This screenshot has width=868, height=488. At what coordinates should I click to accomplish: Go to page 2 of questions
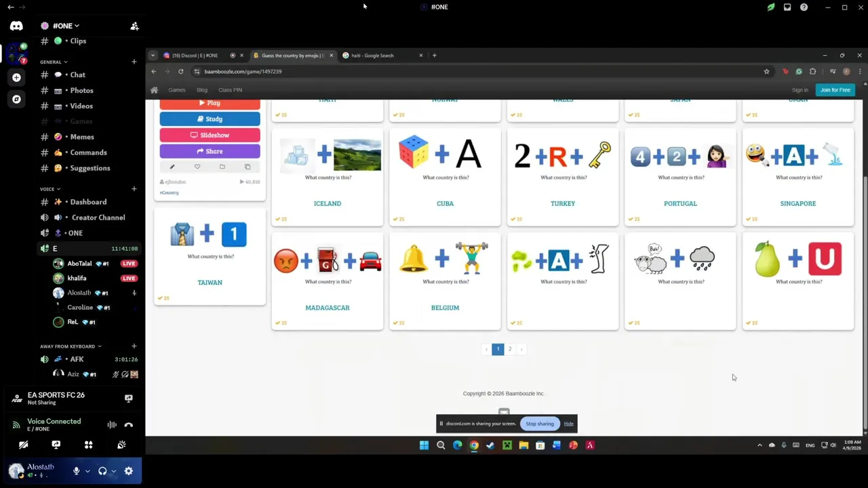coord(510,349)
